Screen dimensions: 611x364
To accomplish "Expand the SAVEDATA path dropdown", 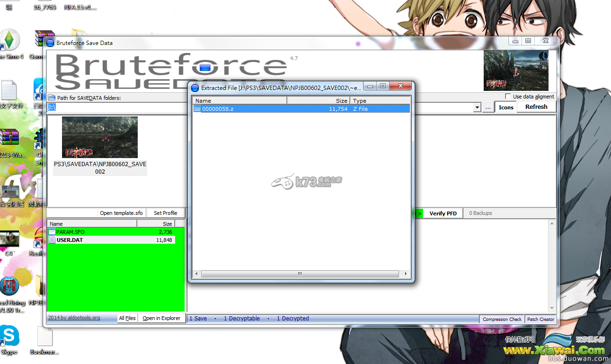I will point(477,108).
